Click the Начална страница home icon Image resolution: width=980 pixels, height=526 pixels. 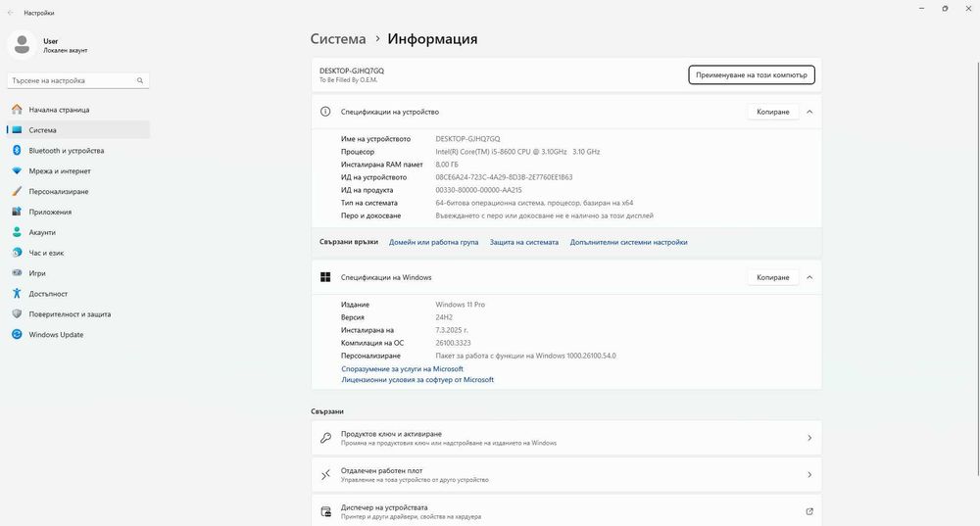click(17, 110)
